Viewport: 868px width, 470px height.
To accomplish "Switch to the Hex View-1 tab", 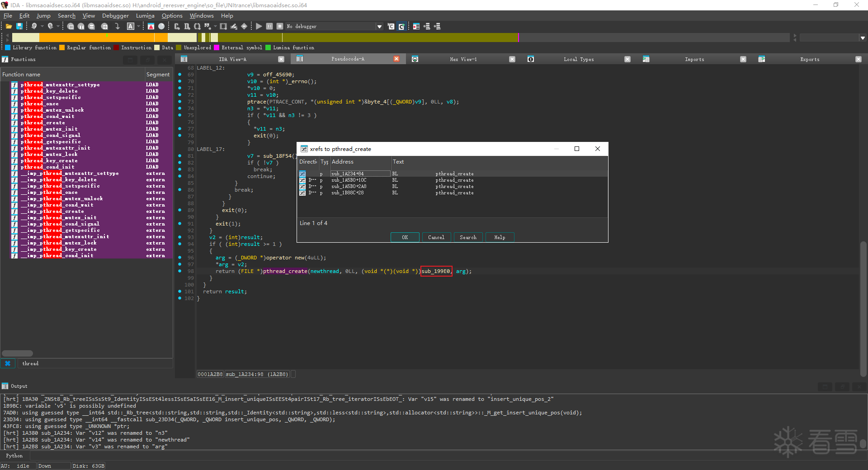I will [x=463, y=59].
